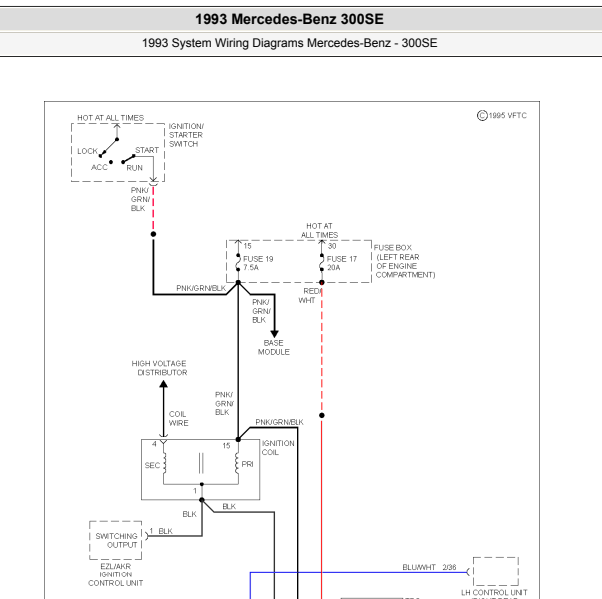This screenshot has height=599, width=602.
Task: Click the "COIL WIRE" label
Action: (179, 418)
